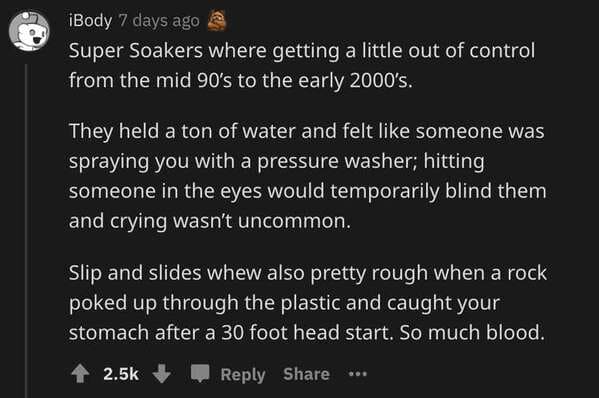Click the speech bubble reply icon

tap(200, 374)
